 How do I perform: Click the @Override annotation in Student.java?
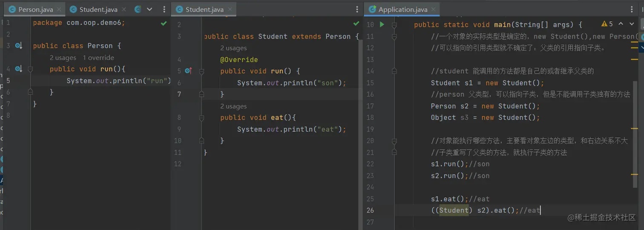coord(239,60)
